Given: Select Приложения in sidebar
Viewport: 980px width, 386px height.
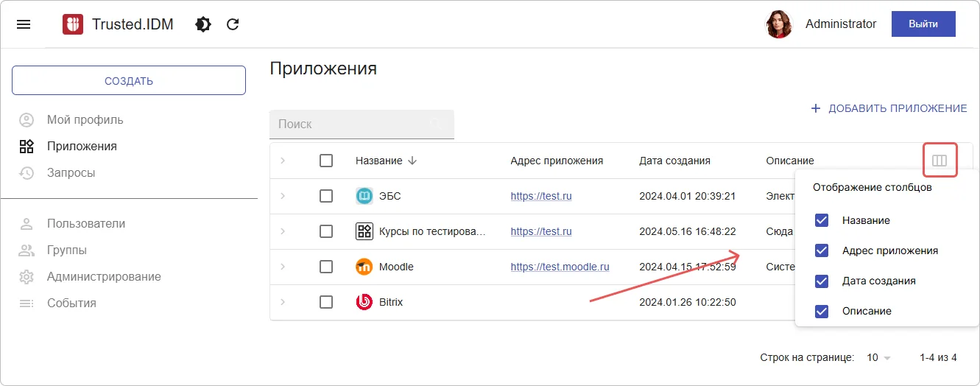Looking at the screenshot, I should click(x=68, y=147).
